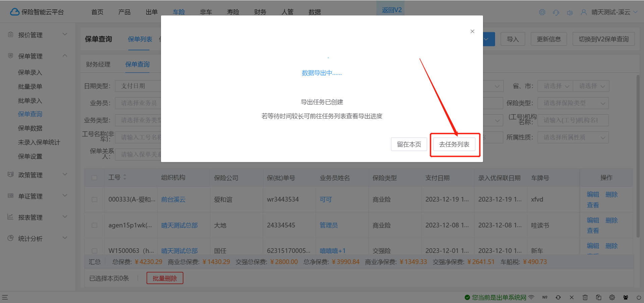Collapse the 保单管理 sidebar group
Screen dimensions: 644x303
(x=65, y=55)
